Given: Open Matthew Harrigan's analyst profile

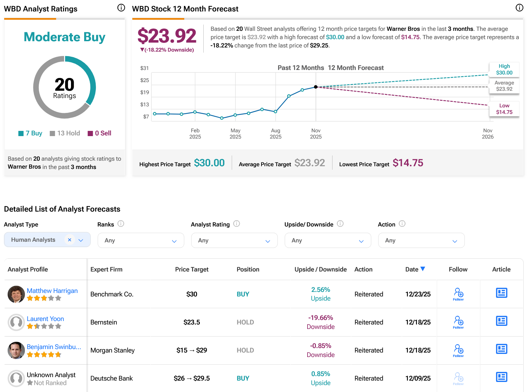Looking at the screenshot, I should pyautogui.click(x=52, y=291).
